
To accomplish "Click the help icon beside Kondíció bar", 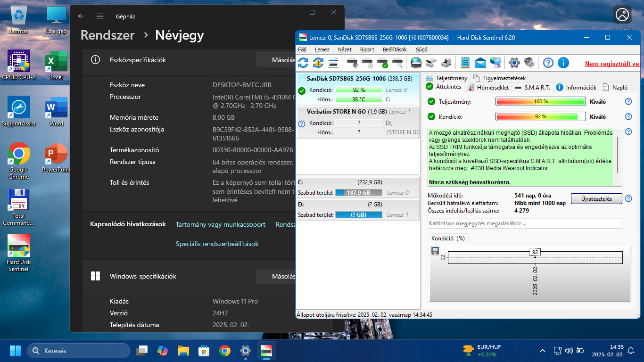I will click(x=628, y=116).
